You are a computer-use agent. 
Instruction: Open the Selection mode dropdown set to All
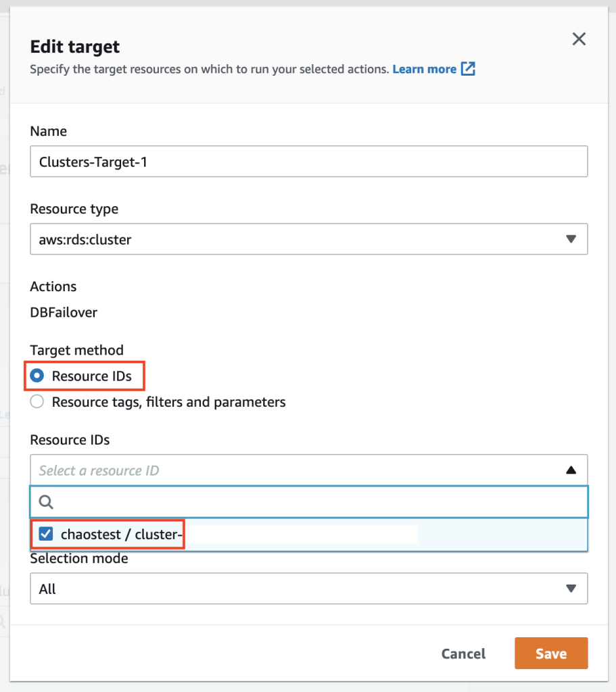click(x=308, y=588)
